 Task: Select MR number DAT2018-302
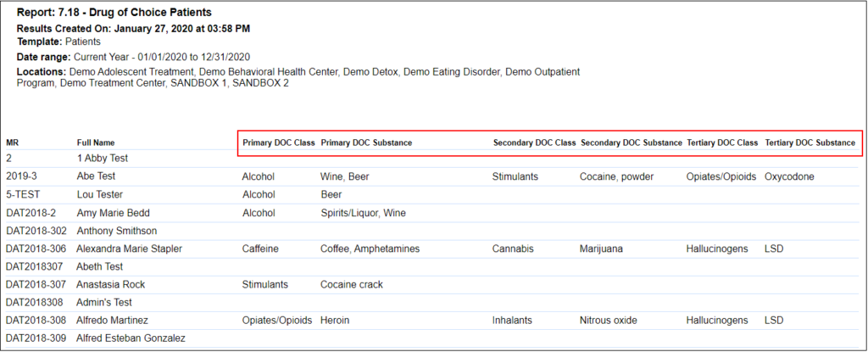pyautogui.click(x=36, y=231)
